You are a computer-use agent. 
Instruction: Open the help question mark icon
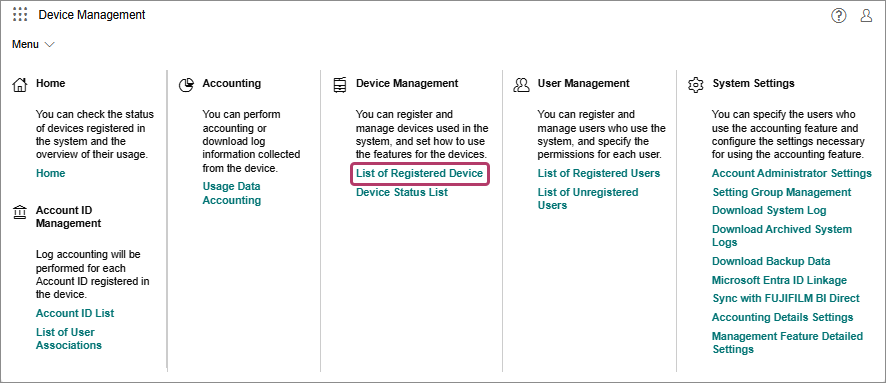(839, 16)
